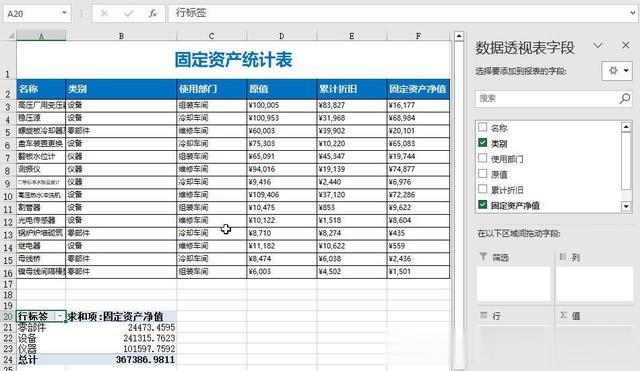Select row 10 header
The height and width of the screenshot is (371, 640).
[x=8, y=196]
